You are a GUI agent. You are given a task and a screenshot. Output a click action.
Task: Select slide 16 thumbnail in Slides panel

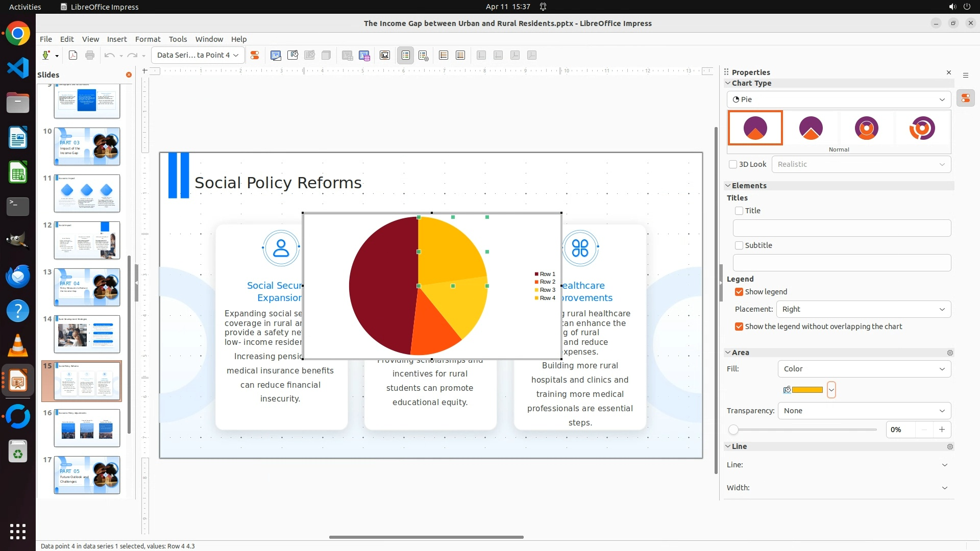click(87, 429)
